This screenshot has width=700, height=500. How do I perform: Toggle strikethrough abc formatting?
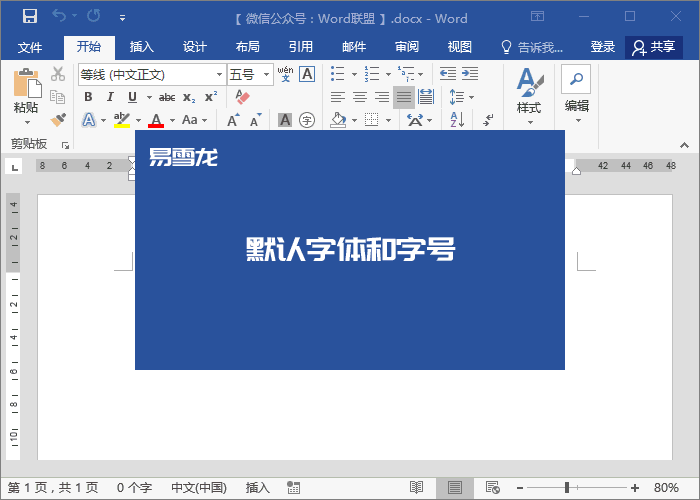[x=167, y=97]
